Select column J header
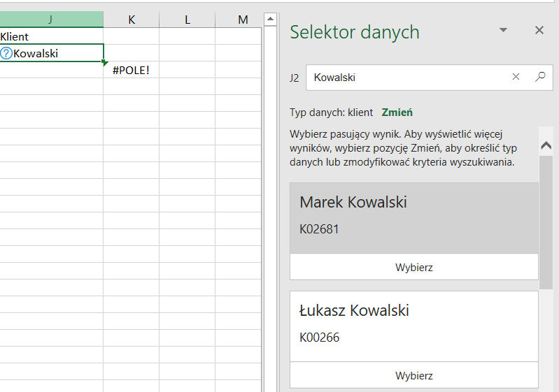 pos(51,20)
